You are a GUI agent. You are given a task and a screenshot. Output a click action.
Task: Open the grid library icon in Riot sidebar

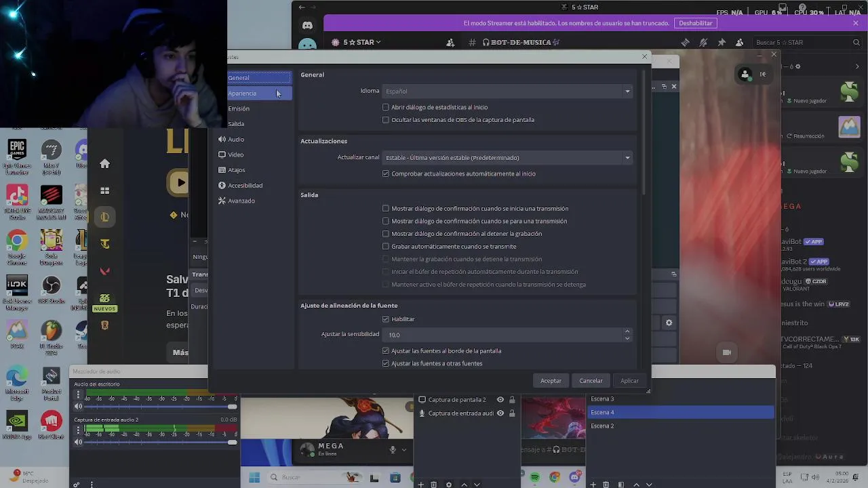104,190
